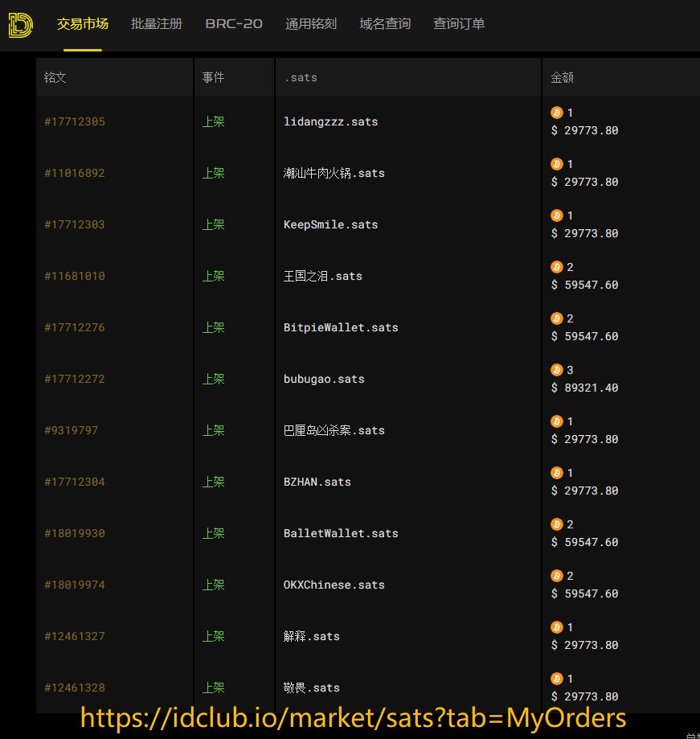Click Bitcoin icon in 潮汕牛肉火锅.sats row
Image resolution: width=700 pixels, height=739 pixels.
pyautogui.click(x=557, y=163)
